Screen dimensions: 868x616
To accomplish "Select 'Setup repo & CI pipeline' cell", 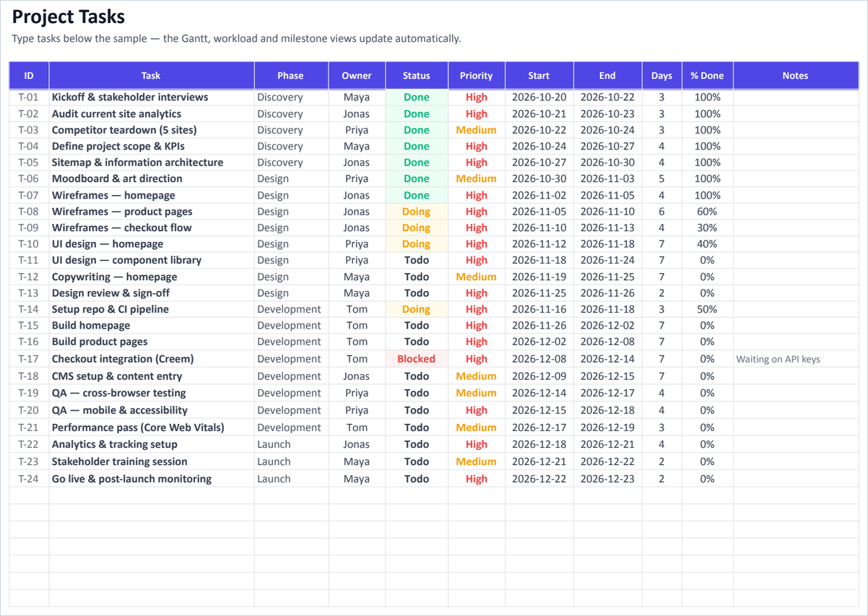I will click(152, 309).
